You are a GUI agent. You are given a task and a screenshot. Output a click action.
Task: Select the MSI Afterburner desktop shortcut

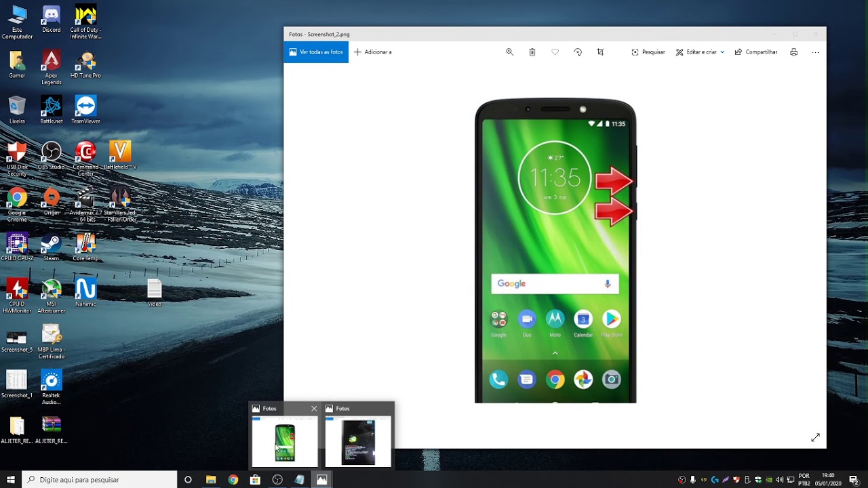click(x=52, y=296)
